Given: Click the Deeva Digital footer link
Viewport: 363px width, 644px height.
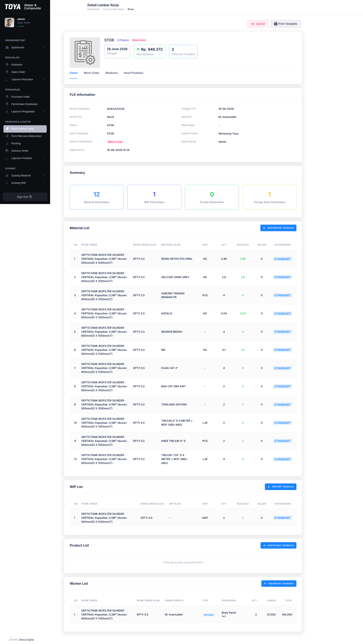Looking at the screenshot, I should point(26,640).
